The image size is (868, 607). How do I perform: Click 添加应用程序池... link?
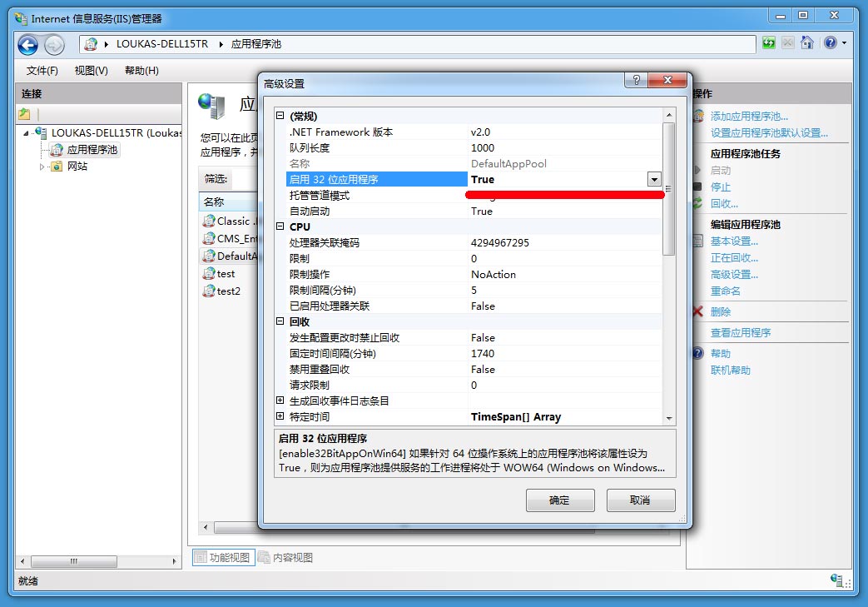click(x=749, y=117)
